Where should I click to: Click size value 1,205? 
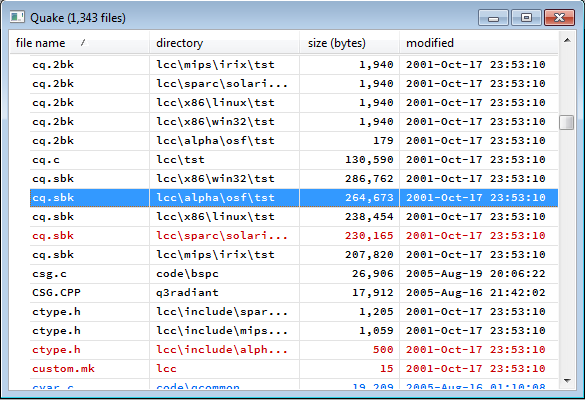click(x=376, y=312)
